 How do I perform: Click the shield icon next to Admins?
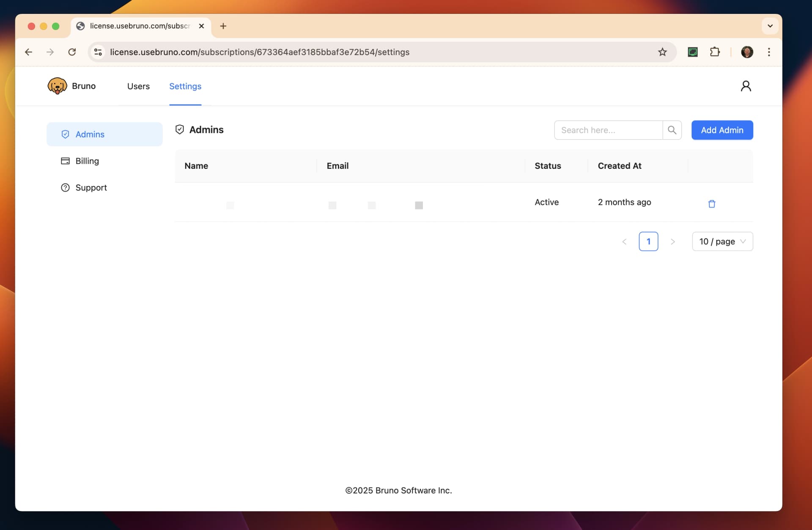tap(180, 129)
